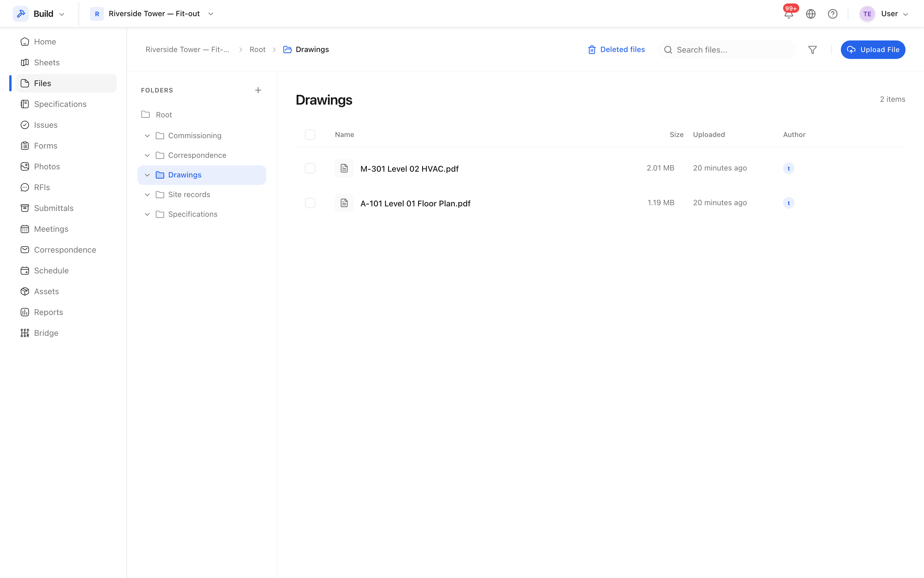Click the Build hammer logo icon
The width and height of the screenshot is (924, 578).
pos(21,14)
